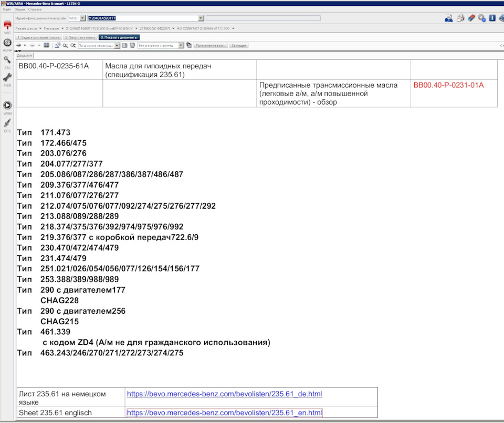Screen dimensions: 504x423
Task: Click the Применение выкл. button
Action: (210, 45)
